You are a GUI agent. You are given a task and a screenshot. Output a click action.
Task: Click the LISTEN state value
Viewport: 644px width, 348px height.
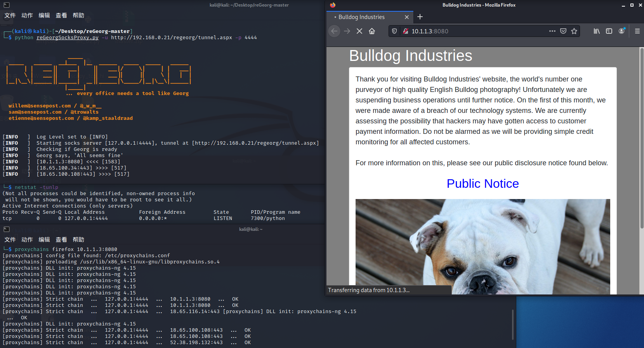click(223, 218)
